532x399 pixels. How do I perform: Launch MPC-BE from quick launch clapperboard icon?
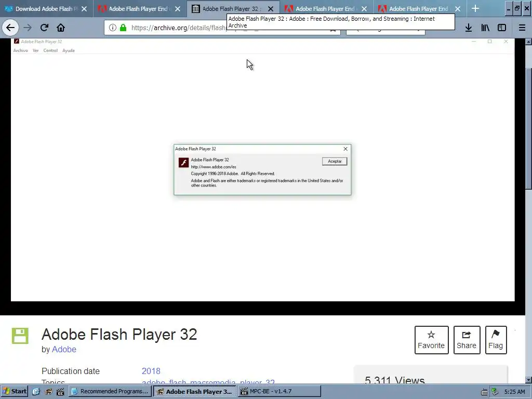[60, 392]
